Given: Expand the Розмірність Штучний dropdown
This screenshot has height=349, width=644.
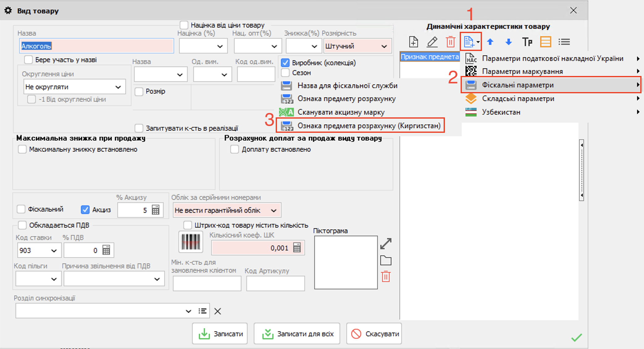Looking at the screenshot, I should [384, 46].
